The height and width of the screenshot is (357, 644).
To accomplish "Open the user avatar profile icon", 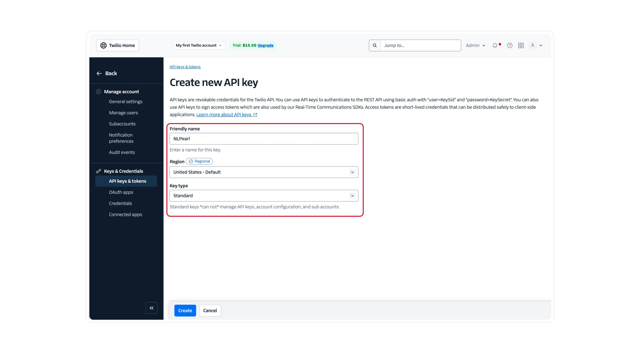I will click(x=533, y=45).
